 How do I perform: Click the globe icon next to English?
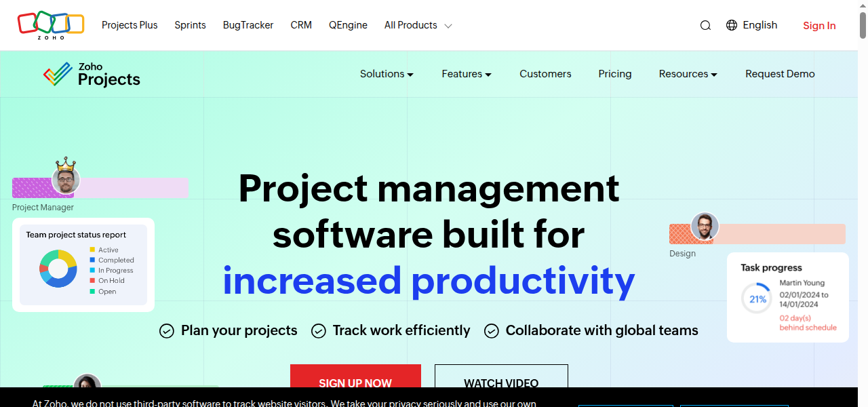732,25
